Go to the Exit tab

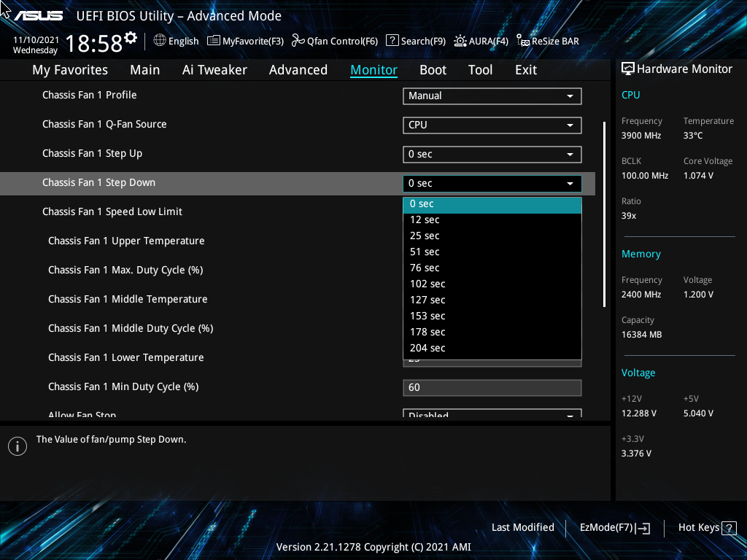pyautogui.click(x=526, y=70)
